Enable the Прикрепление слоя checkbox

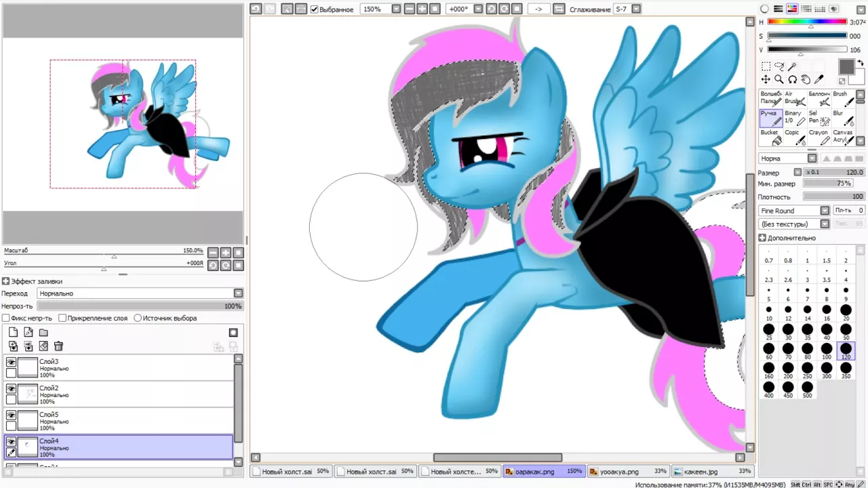tap(62, 318)
